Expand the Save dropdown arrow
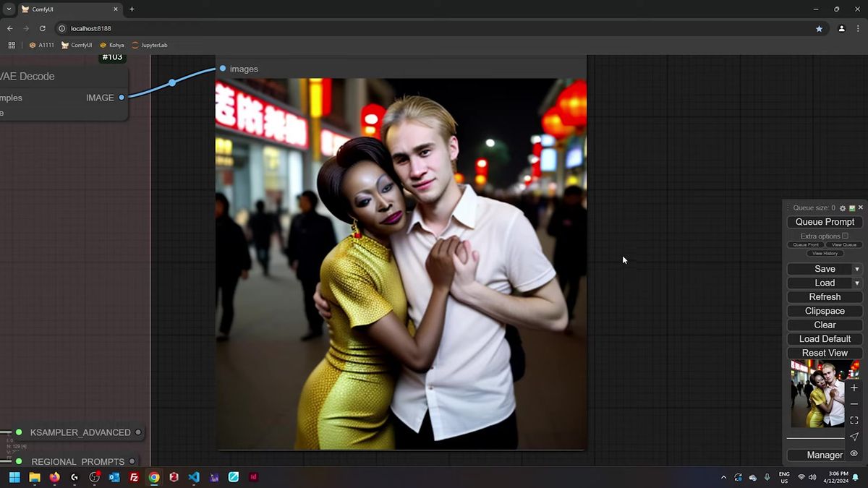The image size is (868, 488). (x=857, y=269)
